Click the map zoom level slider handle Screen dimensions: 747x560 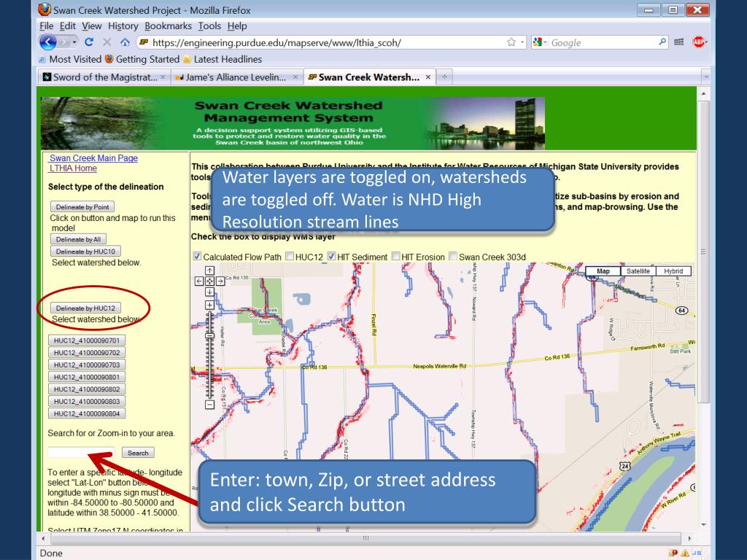(x=209, y=335)
